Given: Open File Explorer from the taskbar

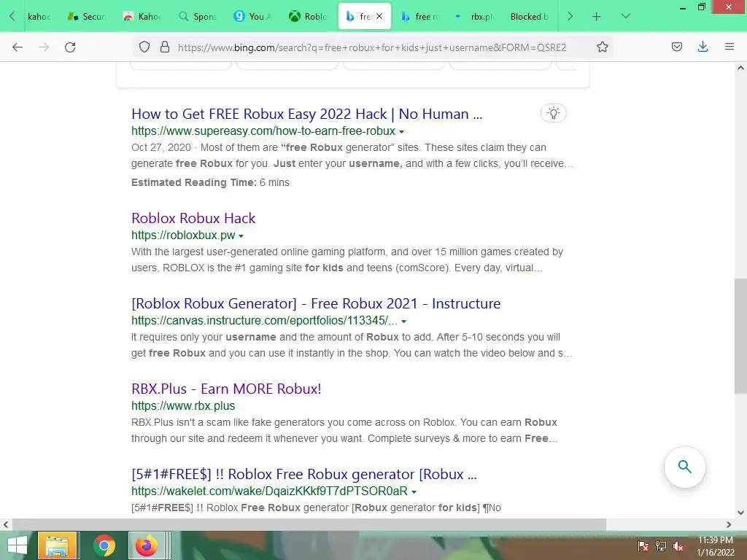Looking at the screenshot, I should [x=57, y=545].
